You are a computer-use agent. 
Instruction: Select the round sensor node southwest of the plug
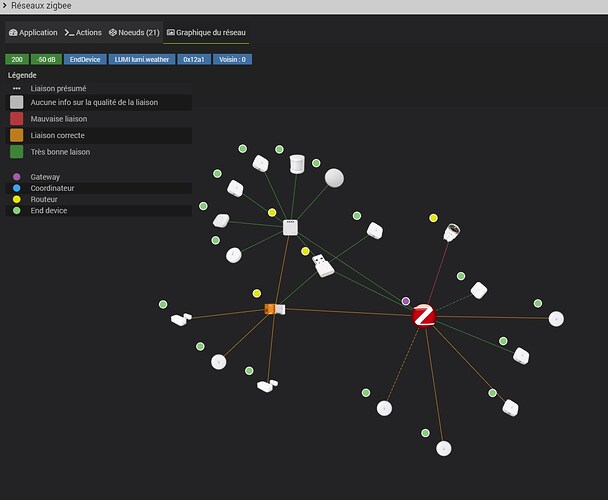(x=219, y=362)
